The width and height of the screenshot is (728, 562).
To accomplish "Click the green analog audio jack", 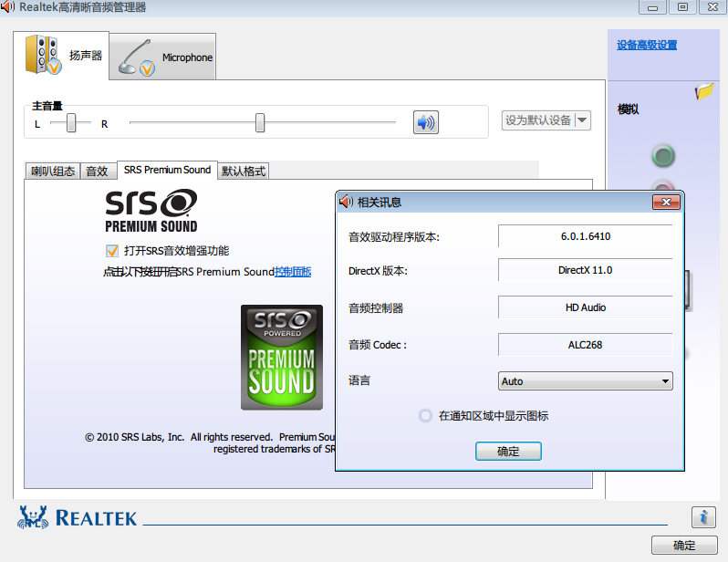I will [663, 156].
